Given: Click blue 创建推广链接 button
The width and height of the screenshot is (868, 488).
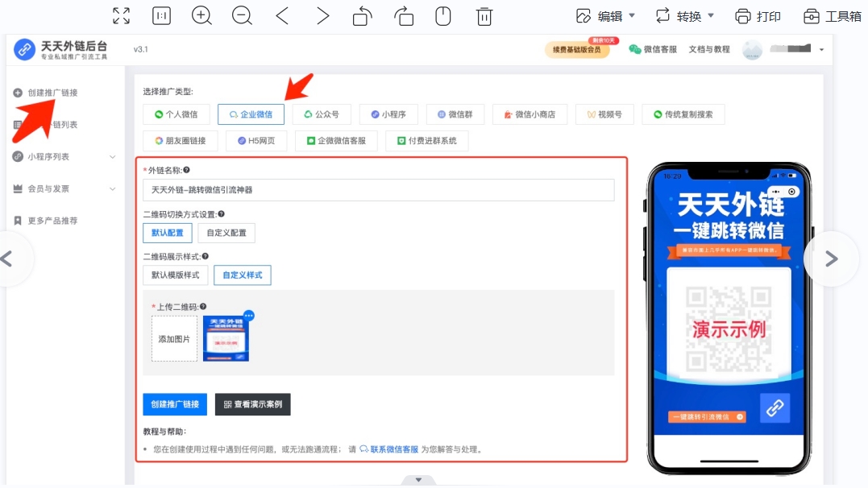Looking at the screenshot, I should (x=175, y=404).
